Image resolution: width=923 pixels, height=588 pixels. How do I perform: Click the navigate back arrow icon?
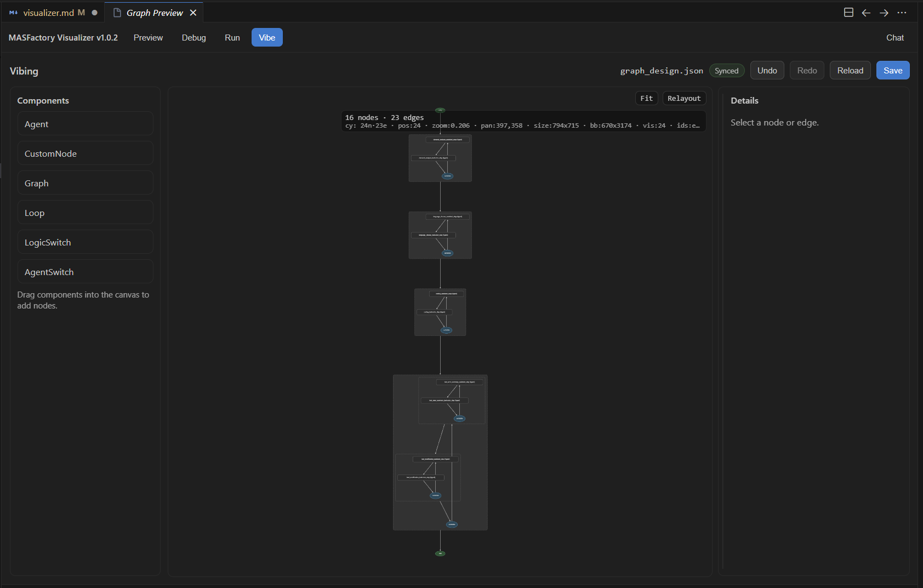coord(866,13)
